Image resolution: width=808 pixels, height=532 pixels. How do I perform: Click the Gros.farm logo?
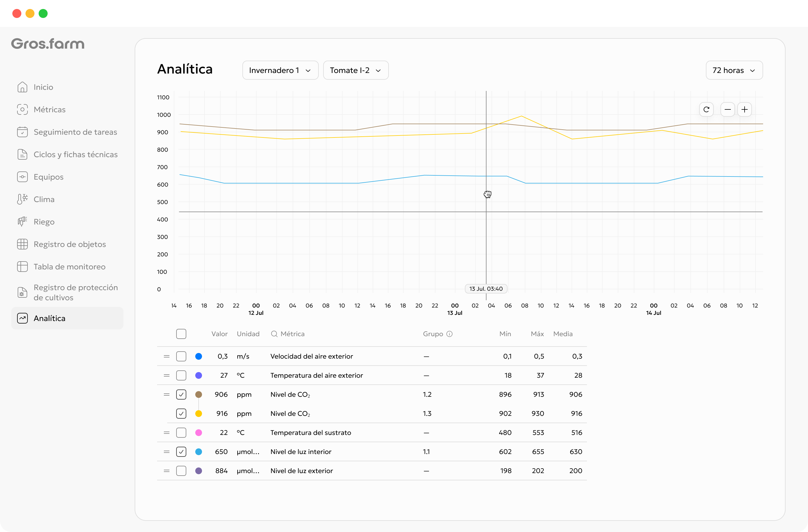click(x=48, y=44)
